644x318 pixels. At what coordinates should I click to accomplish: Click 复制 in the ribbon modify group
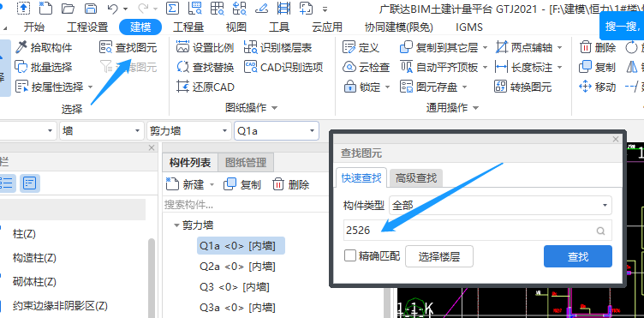click(x=598, y=67)
